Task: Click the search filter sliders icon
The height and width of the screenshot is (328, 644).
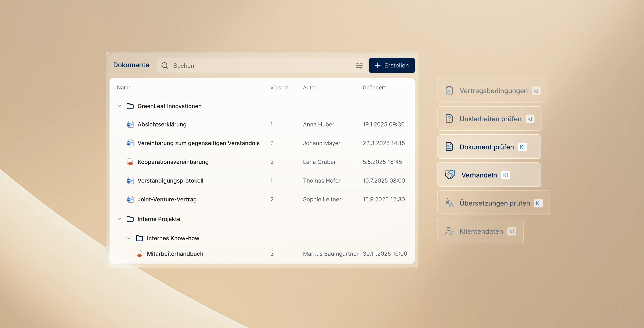Action: (x=359, y=66)
